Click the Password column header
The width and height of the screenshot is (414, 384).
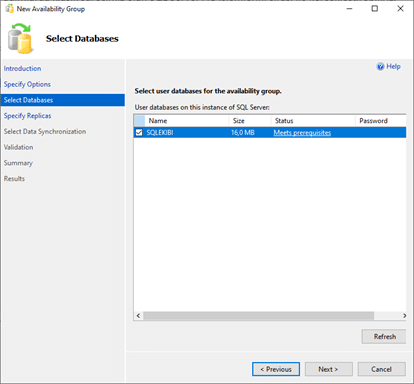(x=381, y=121)
